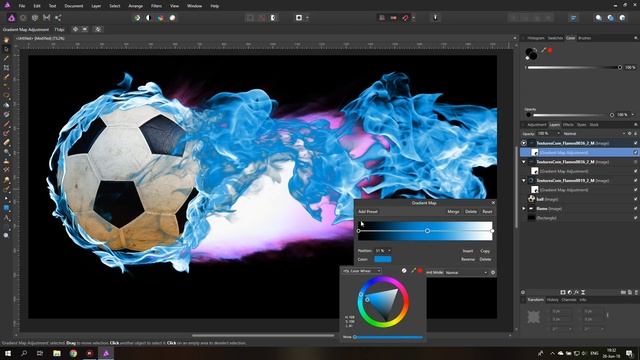The image size is (640, 360).
Task: Click Reset in Gradient Map dialog
Action: tap(487, 211)
